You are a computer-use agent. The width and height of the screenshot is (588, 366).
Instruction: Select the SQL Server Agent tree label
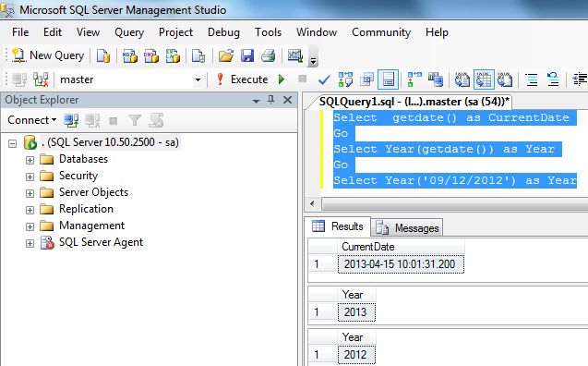(x=101, y=242)
